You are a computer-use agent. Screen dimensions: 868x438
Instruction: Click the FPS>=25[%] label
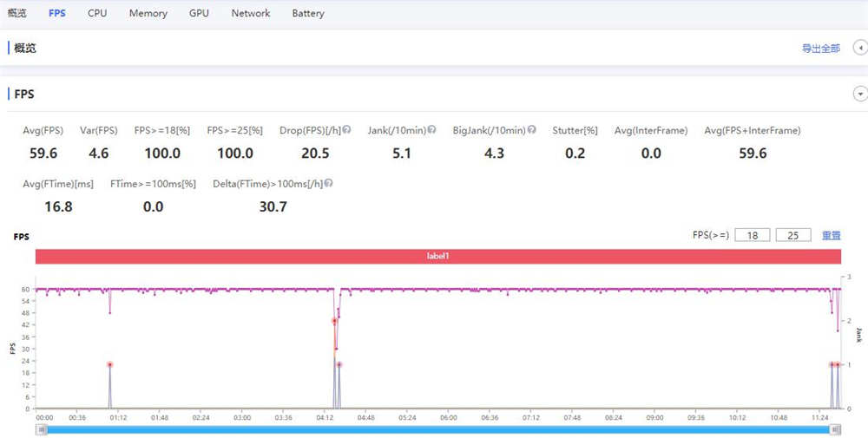point(234,130)
